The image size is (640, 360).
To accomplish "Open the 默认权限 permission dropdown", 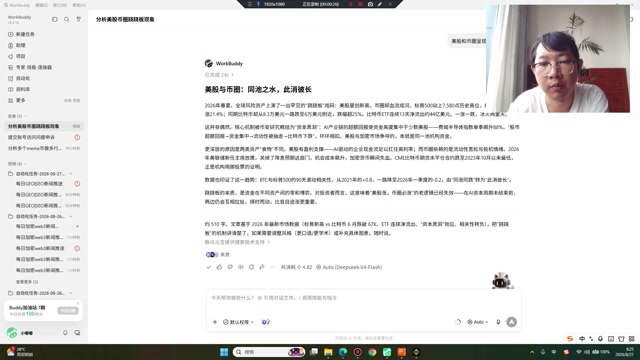I will (238, 322).
